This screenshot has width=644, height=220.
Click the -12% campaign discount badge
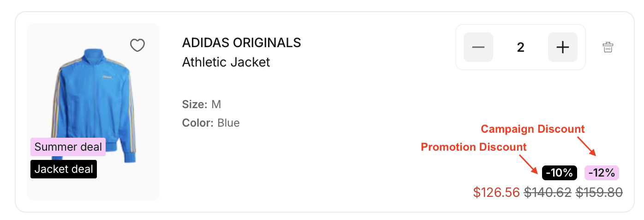pyautogui.click(x=602, y=173)
